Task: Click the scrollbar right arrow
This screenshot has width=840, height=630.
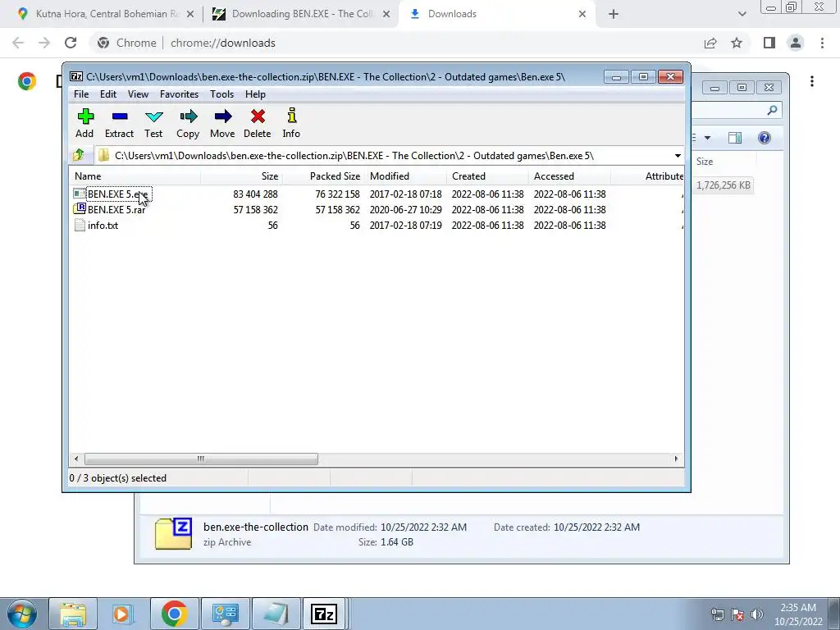Action: coord(676,459)
